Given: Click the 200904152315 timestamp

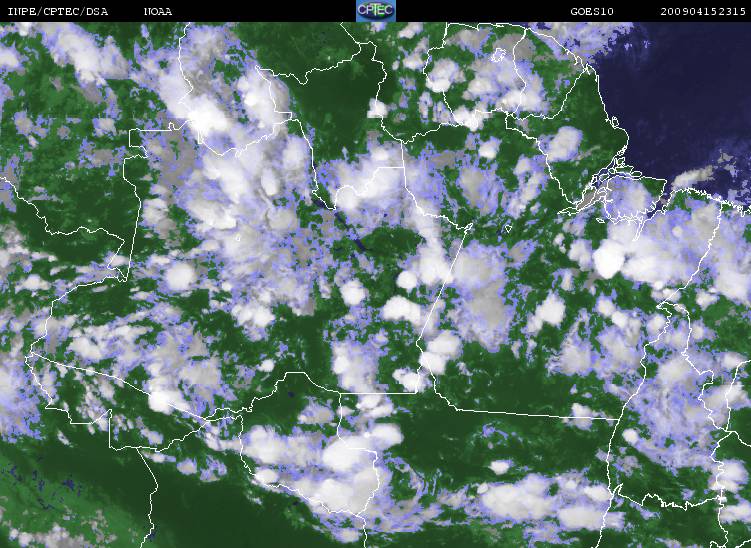Looking at the screenshot, I should click(x=703, y=11).
